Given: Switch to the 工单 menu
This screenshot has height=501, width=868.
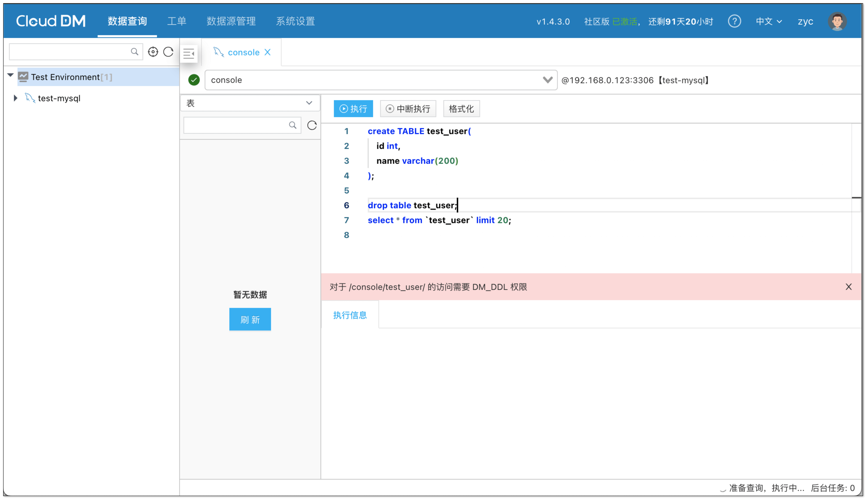Looking at the screenshot, I should (177, 21).
